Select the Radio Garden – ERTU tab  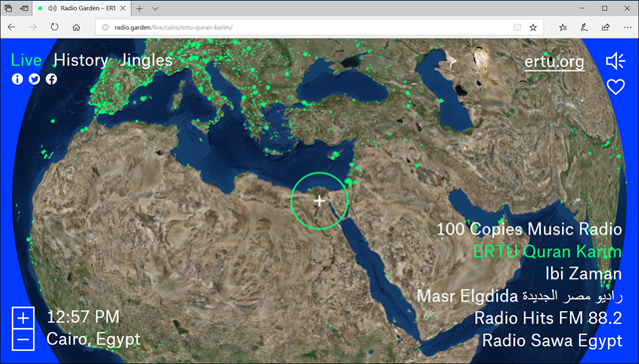[82, 8]
